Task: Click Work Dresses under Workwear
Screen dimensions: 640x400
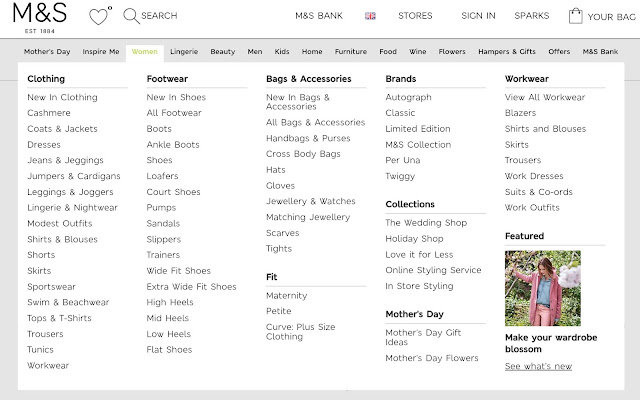Action: [x=534, y=176]
